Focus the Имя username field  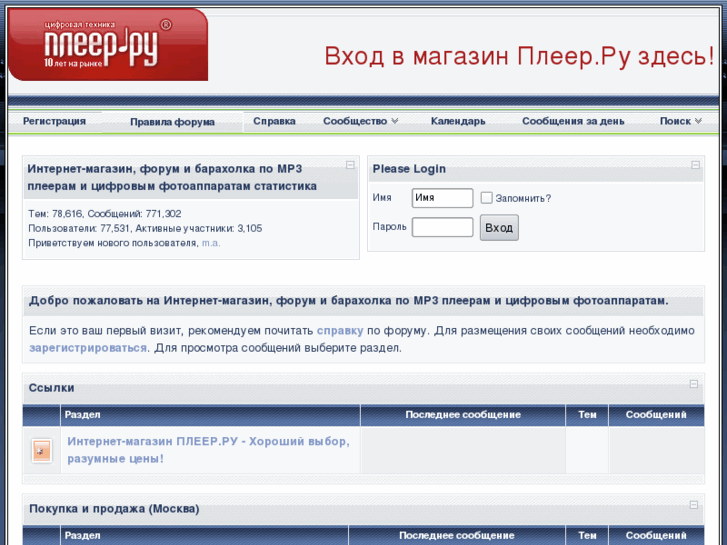tap(442, 198)
